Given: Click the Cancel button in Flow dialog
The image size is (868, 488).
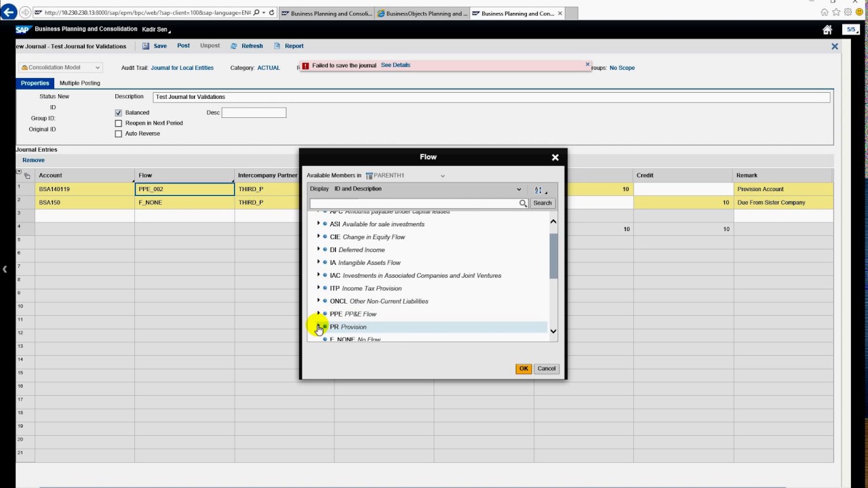Looking at the screenshot, I should [547, 369].
